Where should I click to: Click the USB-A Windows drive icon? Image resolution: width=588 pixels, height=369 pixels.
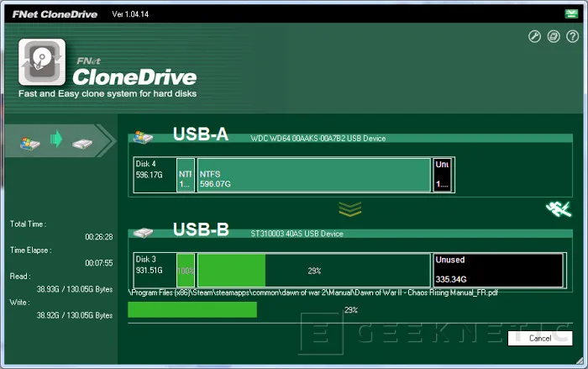pyautogui.click(x=143, y=137)
